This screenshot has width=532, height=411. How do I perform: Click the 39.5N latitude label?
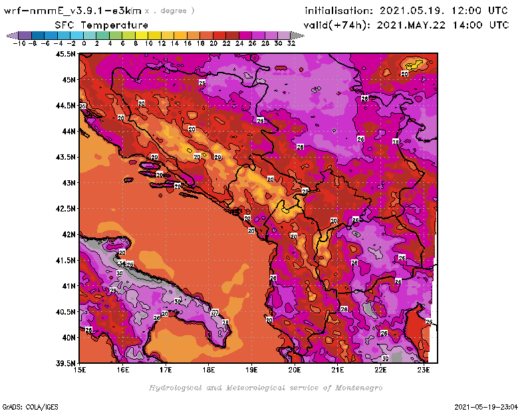(65, 364)
